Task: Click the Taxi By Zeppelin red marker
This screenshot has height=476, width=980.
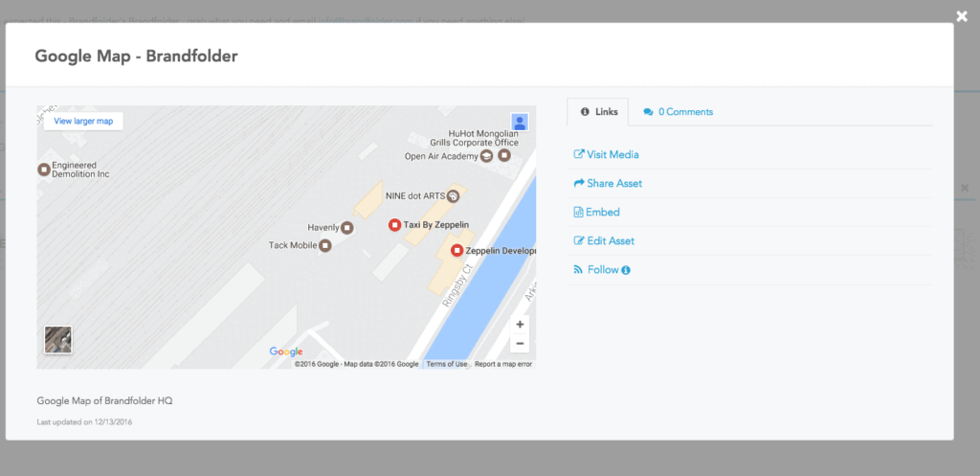Action: 394,224
